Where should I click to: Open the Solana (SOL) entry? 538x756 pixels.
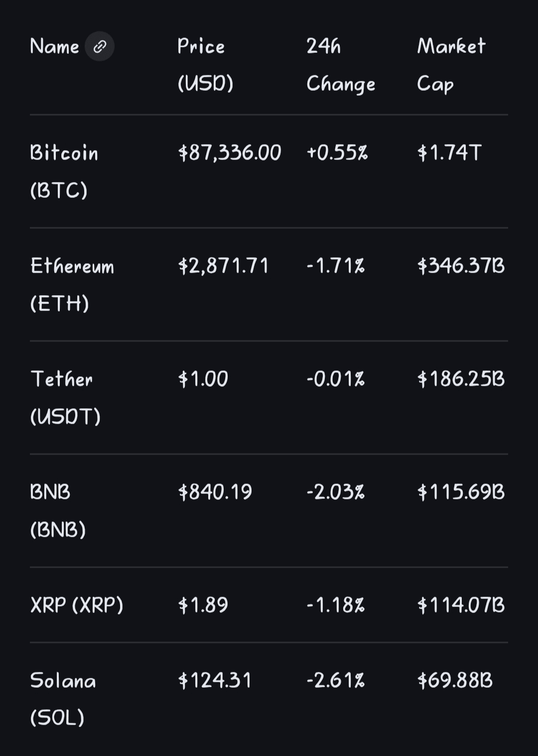pyautogui.click(x=62, y=699)
